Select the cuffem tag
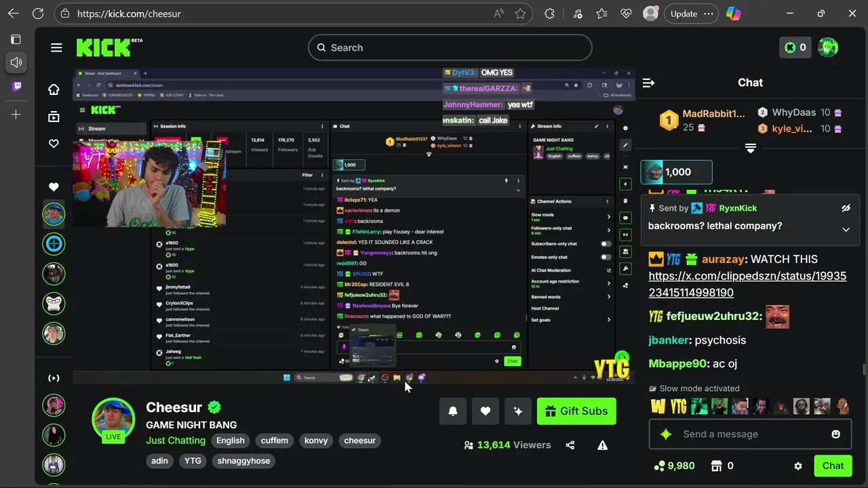The image size is (868, 488). point(275,441)
